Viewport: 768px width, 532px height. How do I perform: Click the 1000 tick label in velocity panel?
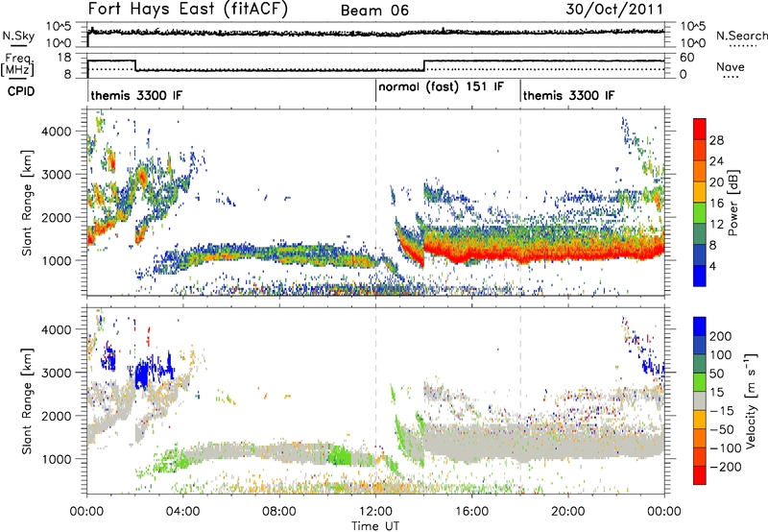tap(57, 459)
